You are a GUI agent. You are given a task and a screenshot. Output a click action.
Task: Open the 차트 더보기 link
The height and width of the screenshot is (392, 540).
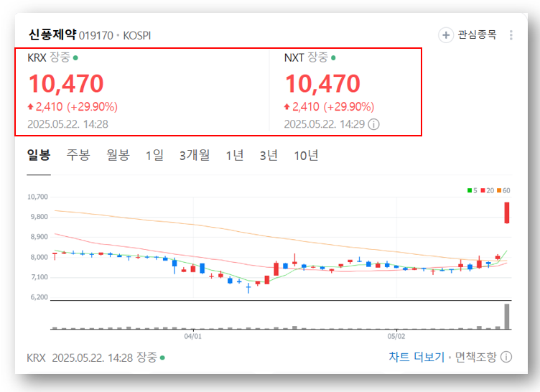coord(416,357)
